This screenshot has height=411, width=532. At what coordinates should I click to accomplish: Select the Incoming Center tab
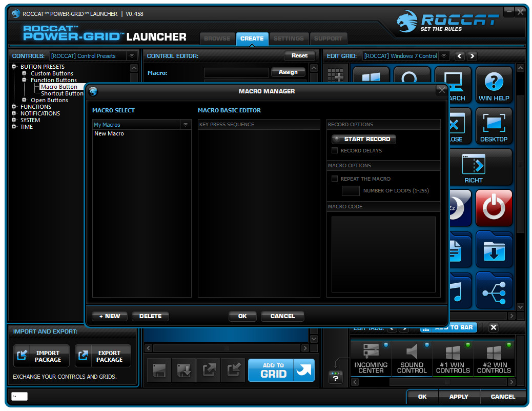[x=371, y=359]
